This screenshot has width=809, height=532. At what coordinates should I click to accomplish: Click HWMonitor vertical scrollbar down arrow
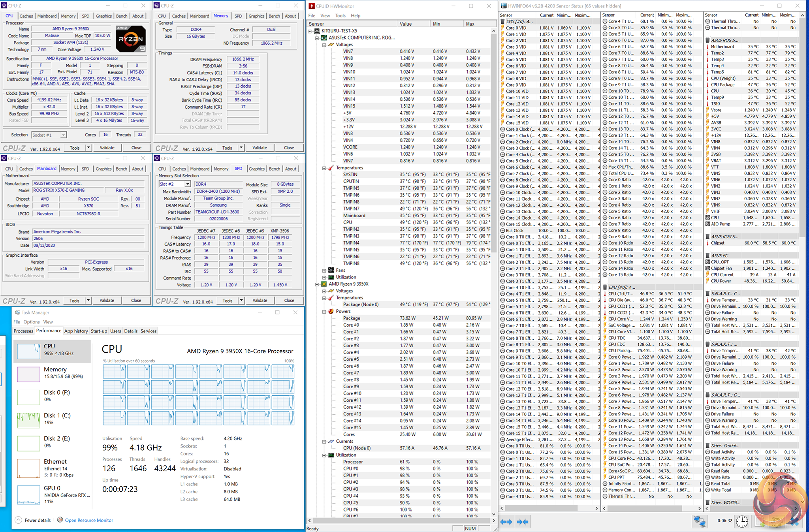[493, 514]
